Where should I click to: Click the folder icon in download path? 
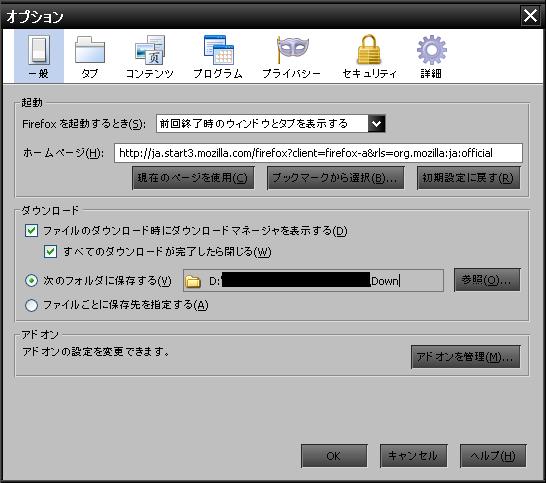coord(193,281)
